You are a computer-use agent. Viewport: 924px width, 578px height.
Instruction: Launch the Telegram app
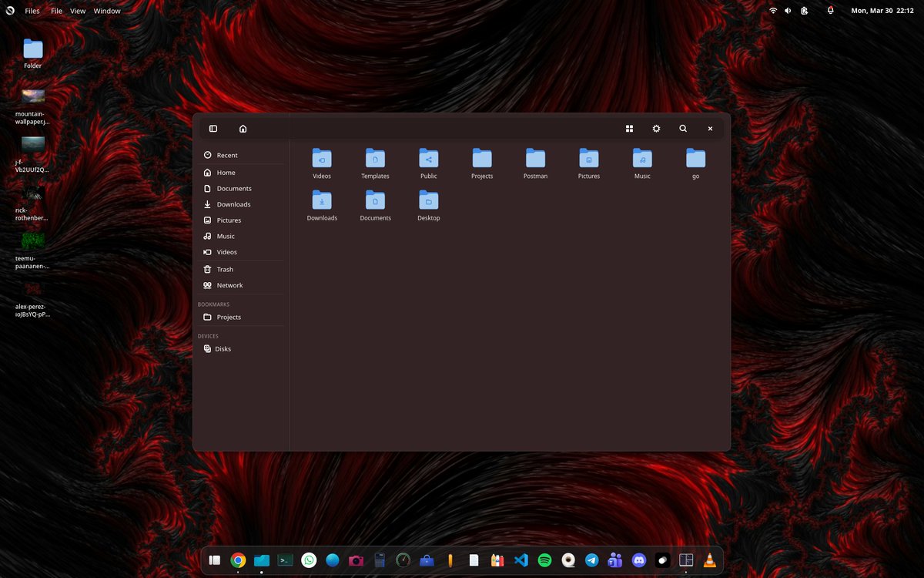click(x=591, y=560)
